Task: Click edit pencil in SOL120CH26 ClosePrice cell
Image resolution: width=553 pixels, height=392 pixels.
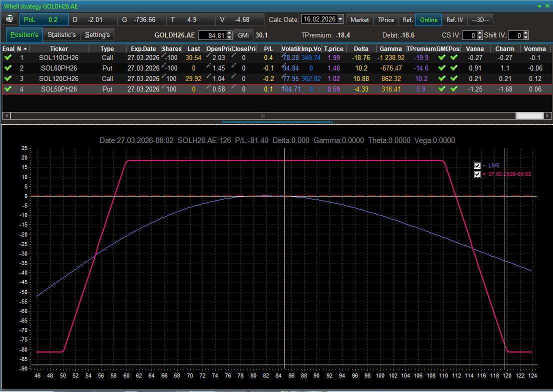Action: tap(233, 77)
